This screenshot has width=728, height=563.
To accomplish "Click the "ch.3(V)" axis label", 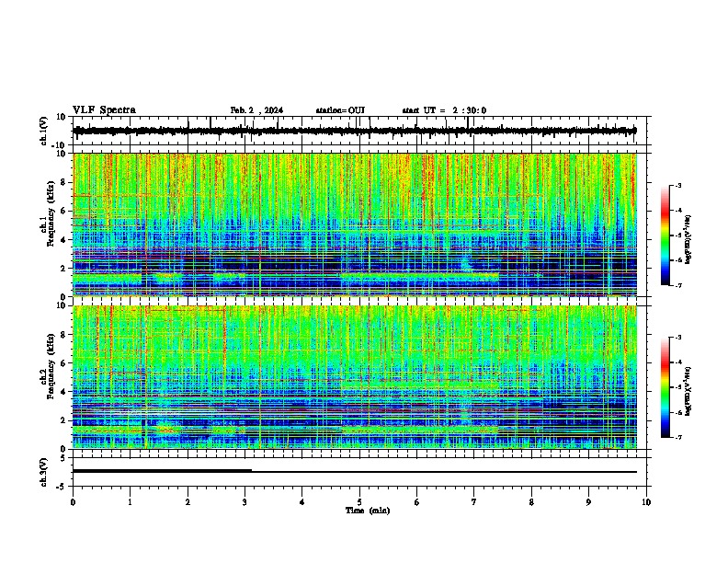I will click(x=44, y=473).
